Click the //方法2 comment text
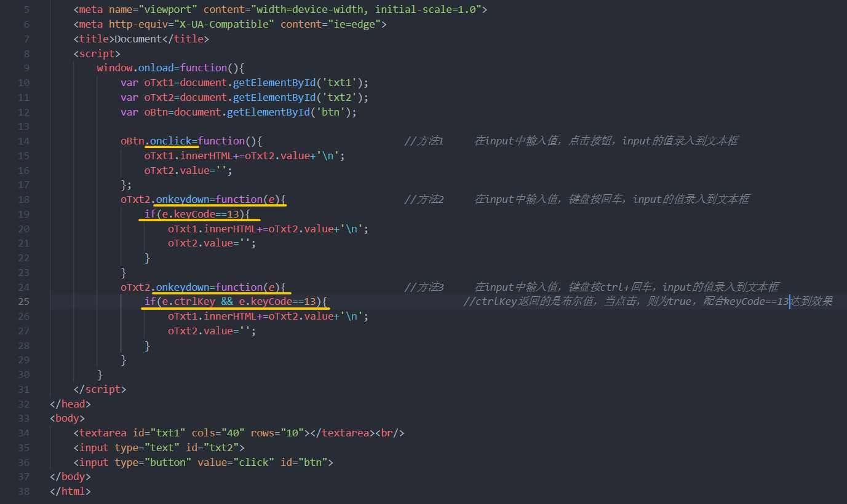 coord(424,200)
